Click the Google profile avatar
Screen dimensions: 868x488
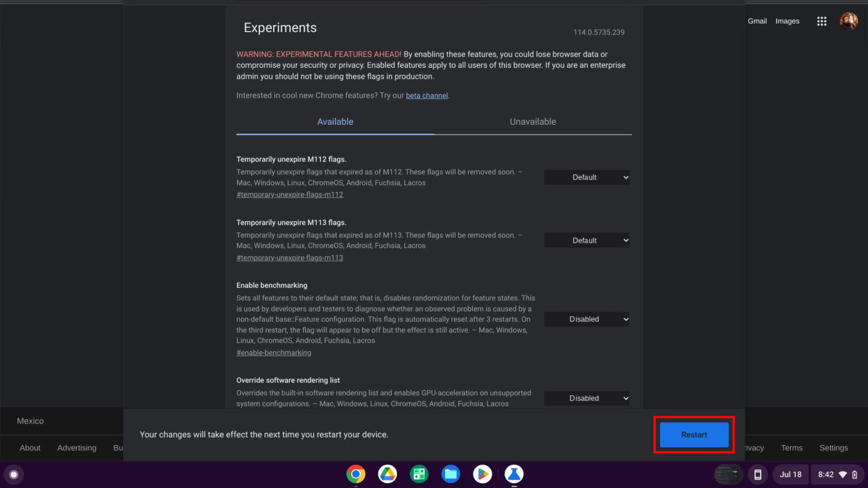(849, 21)
